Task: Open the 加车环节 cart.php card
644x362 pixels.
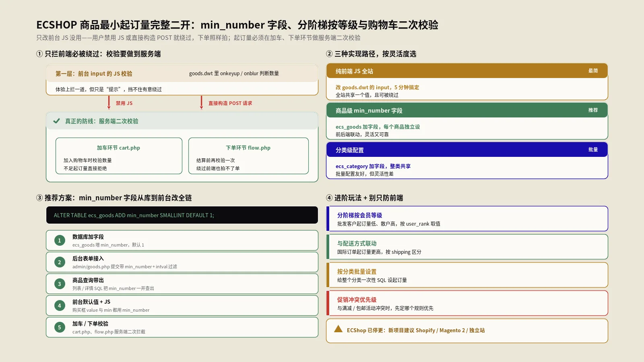Action: tap(119, 156)
